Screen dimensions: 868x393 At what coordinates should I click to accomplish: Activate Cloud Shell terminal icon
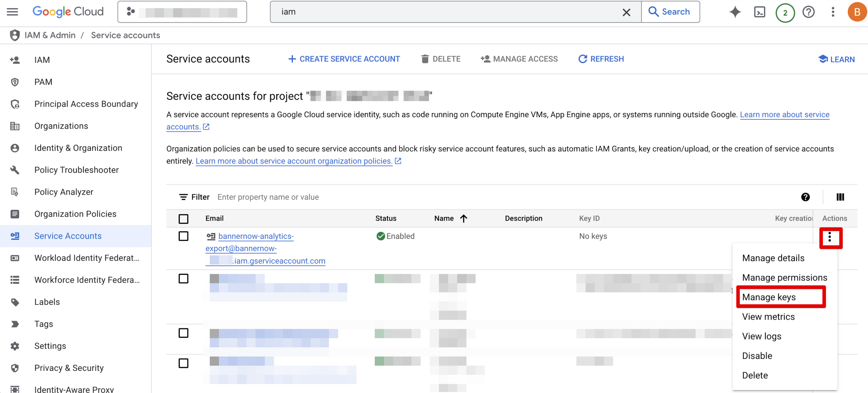coord(759,12)
